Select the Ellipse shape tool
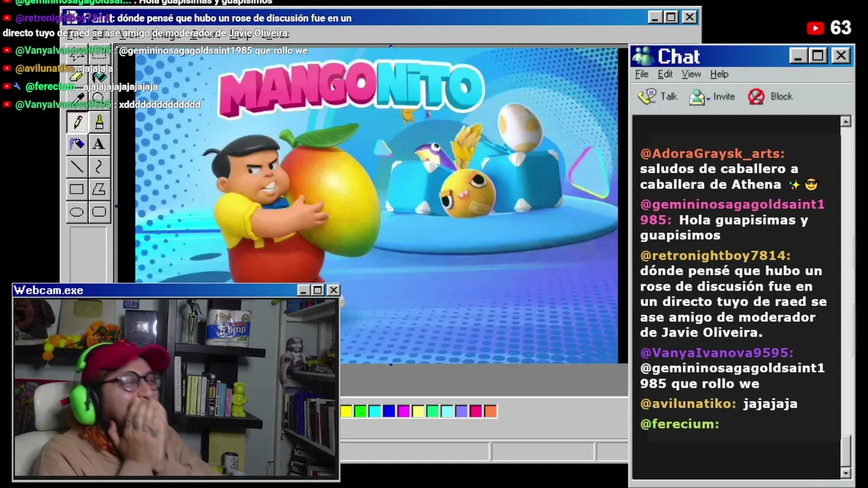The image size is (868, 488). [x=77, y=212]
